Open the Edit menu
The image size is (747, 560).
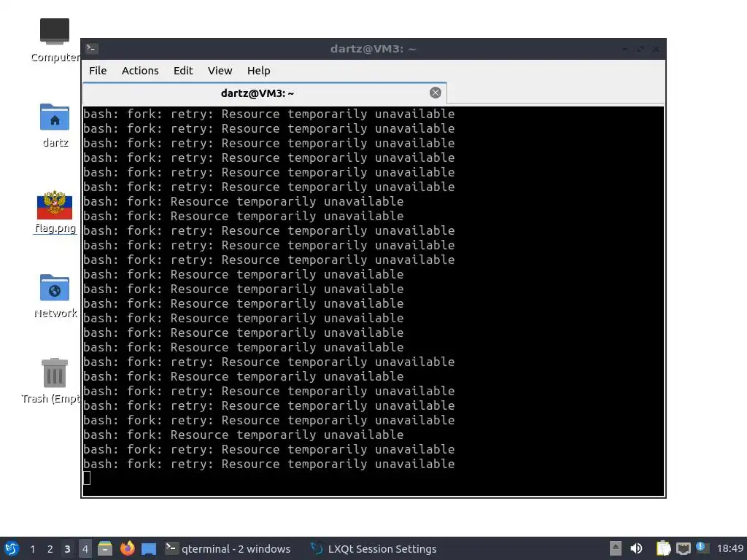(x=183, y=71)
